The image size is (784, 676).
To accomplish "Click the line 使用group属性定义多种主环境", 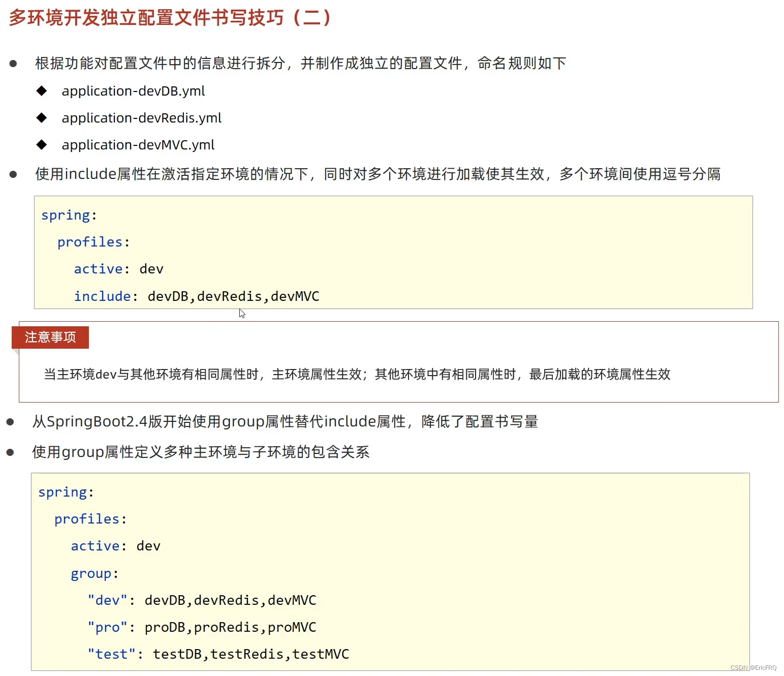I will coord(201,452).
